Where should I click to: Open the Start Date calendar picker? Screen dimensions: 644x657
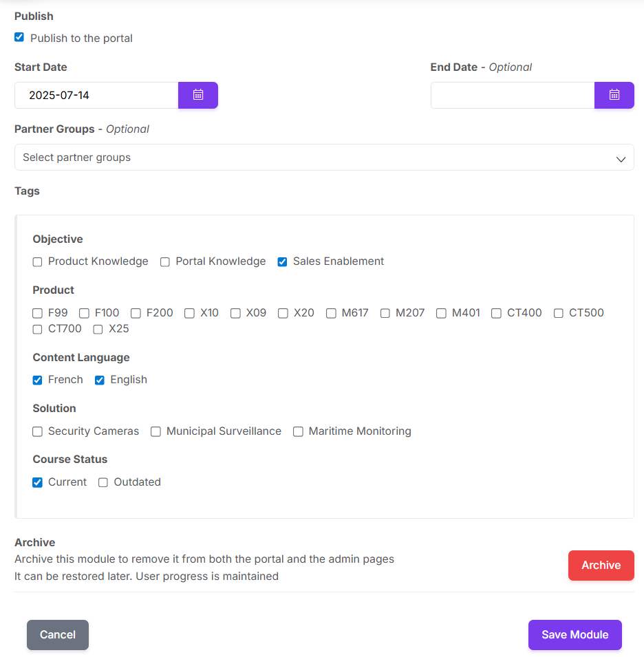(197, 95)
